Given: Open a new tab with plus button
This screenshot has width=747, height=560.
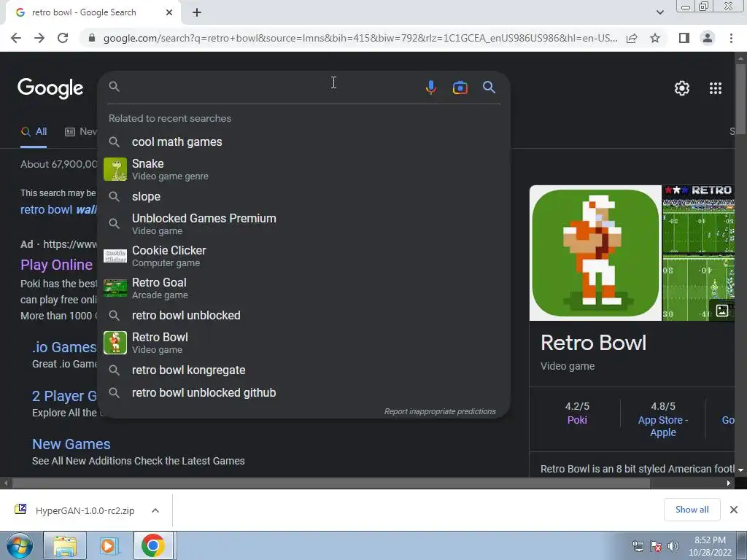Looking at the screenshot, I should pyautogui.click(x=197, y=12).
